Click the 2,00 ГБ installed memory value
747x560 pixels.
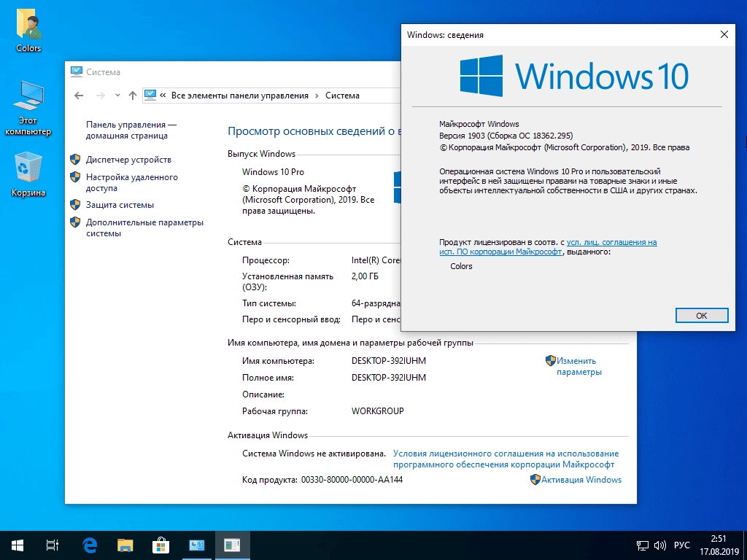tap(365, 276)
